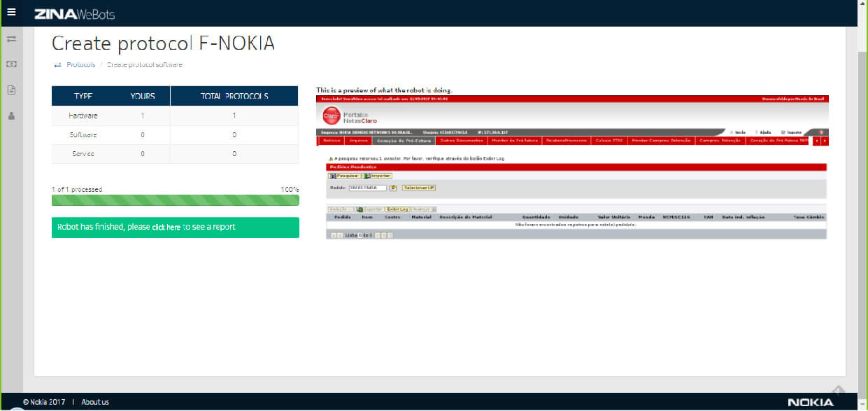Screen dimensions: 868x411
Task: Click the Nokia logo in footer
Action: click(x=810, y=402)
